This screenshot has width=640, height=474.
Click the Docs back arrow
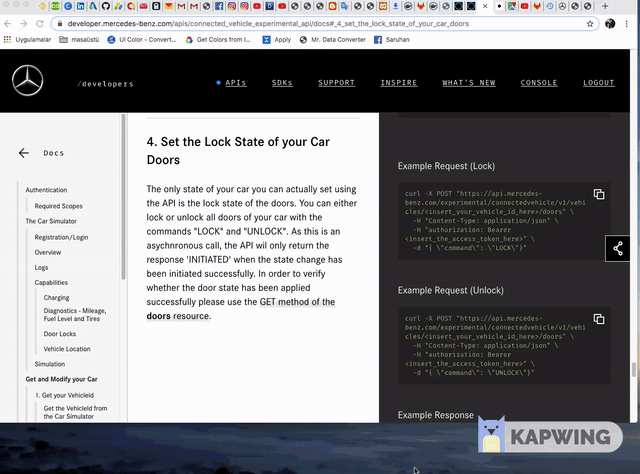coord(24,153)
